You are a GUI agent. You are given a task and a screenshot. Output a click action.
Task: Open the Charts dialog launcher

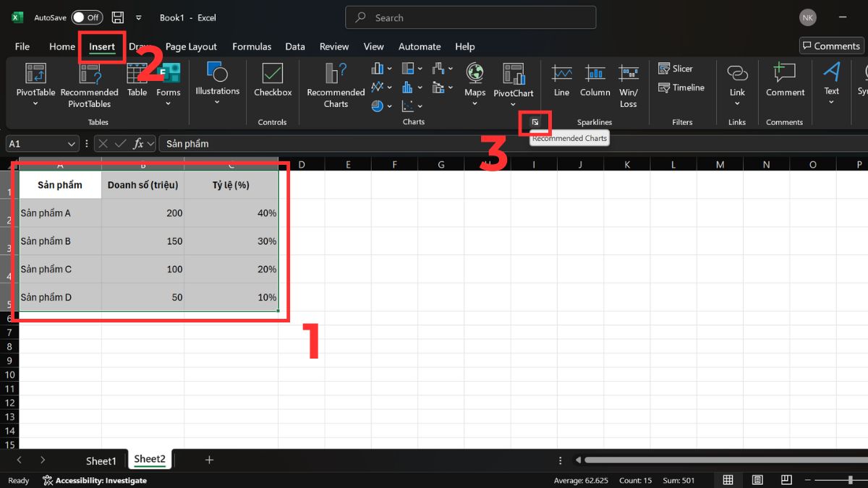click(535, 122)
